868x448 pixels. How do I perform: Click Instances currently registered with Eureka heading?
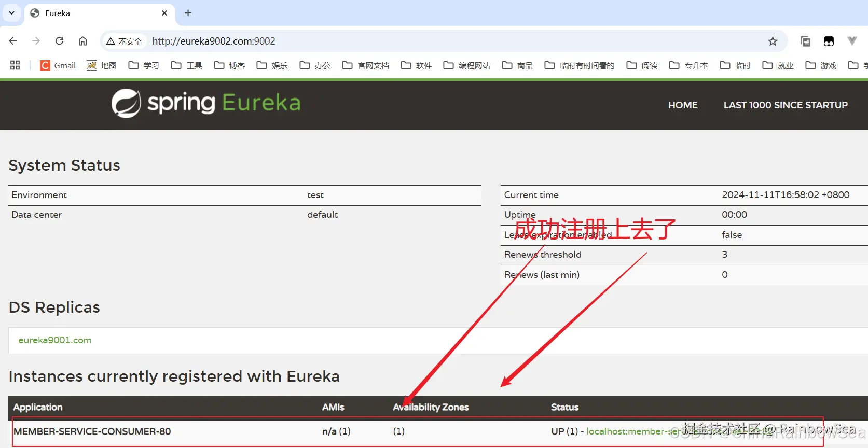[174, 376]
